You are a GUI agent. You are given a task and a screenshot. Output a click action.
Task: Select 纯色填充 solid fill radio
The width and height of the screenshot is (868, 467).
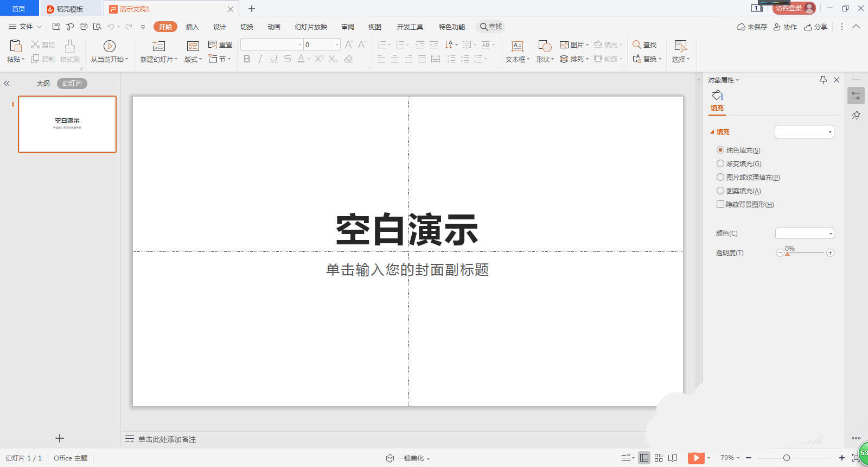(x=720, y=150)
